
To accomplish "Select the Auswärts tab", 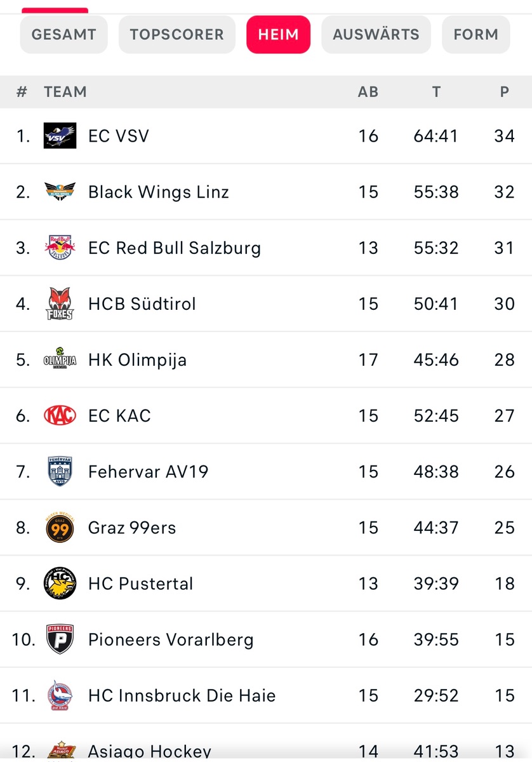I will tap(376, 34).
